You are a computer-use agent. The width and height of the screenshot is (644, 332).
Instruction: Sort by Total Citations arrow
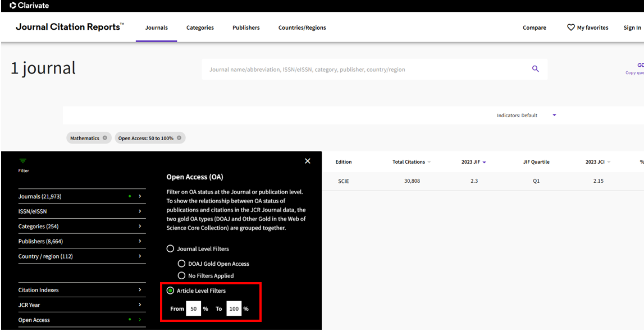click(429, 162)
